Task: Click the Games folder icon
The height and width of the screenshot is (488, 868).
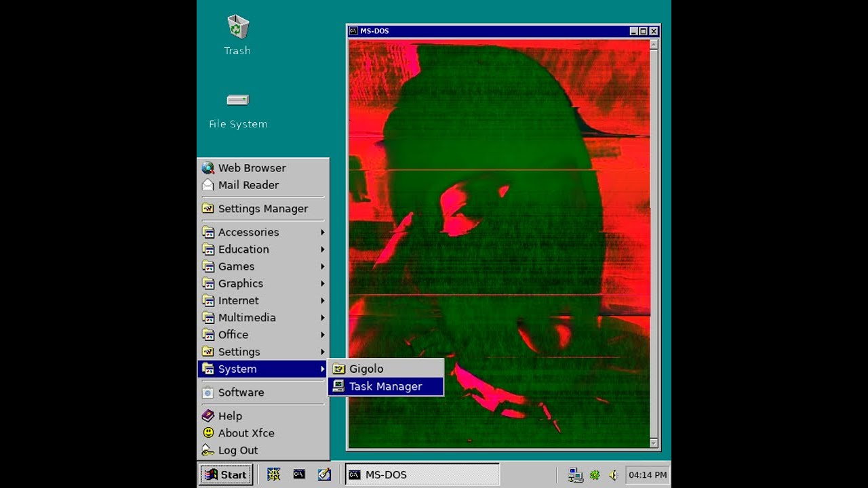Action: tap(208, 266)
